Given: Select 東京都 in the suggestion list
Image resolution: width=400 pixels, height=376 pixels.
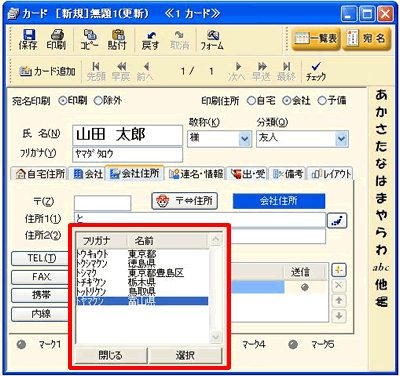Looking at the screenshot, I should [x=142, y=254].
